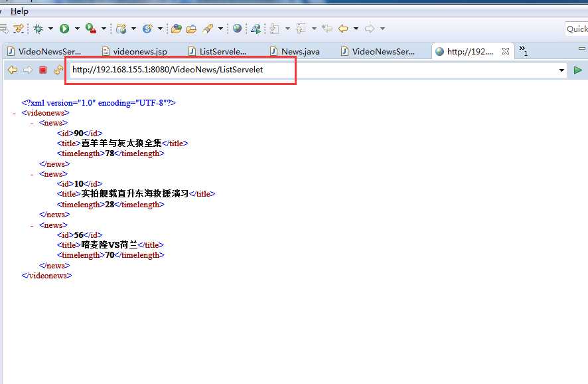The height and width of the screenshot is (384, 588).
Task: Click the Previous Annotation icon
Action: (301, 29)
